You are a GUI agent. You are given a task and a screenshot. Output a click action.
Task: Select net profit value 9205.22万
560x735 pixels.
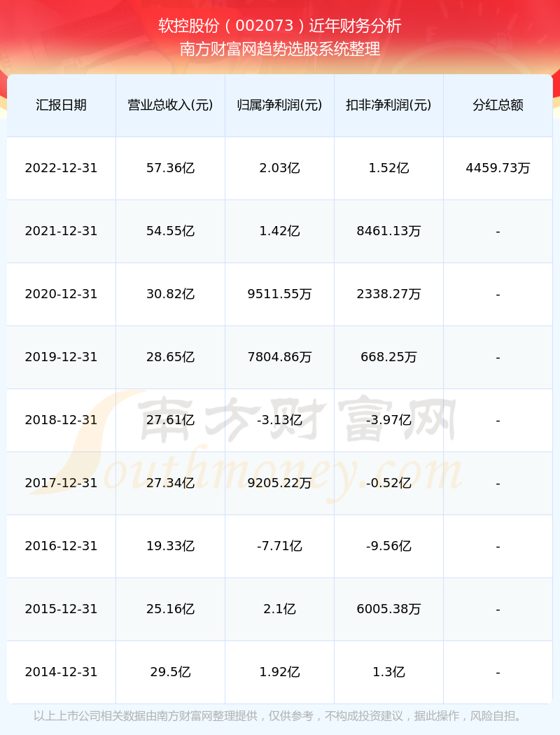280,483
